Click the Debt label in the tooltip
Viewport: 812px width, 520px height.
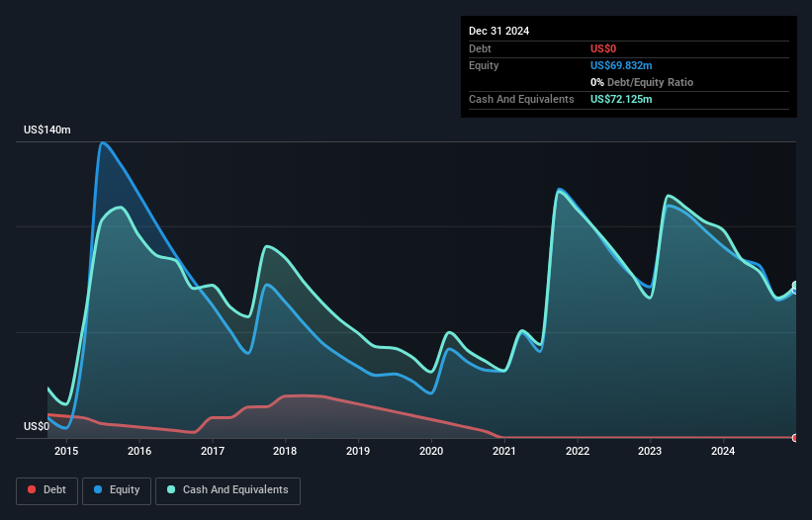480,48
